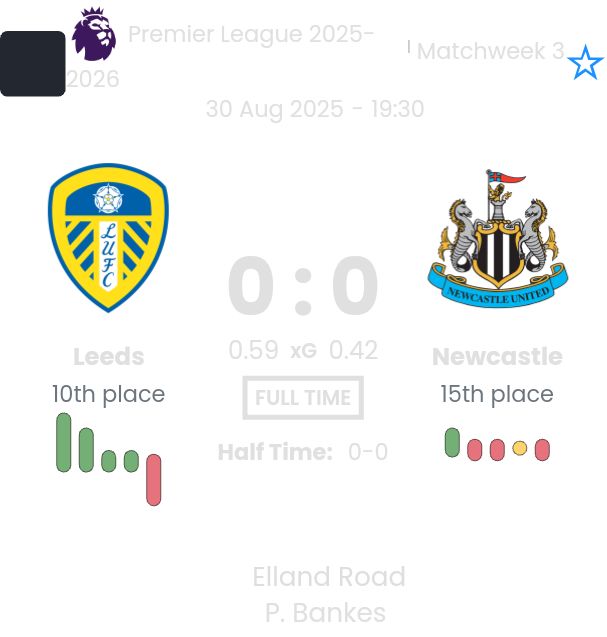Image resolution: width=607 pixels, height=637 pixels.
Task: Open the Leeds United club crest
Action: 108,237
